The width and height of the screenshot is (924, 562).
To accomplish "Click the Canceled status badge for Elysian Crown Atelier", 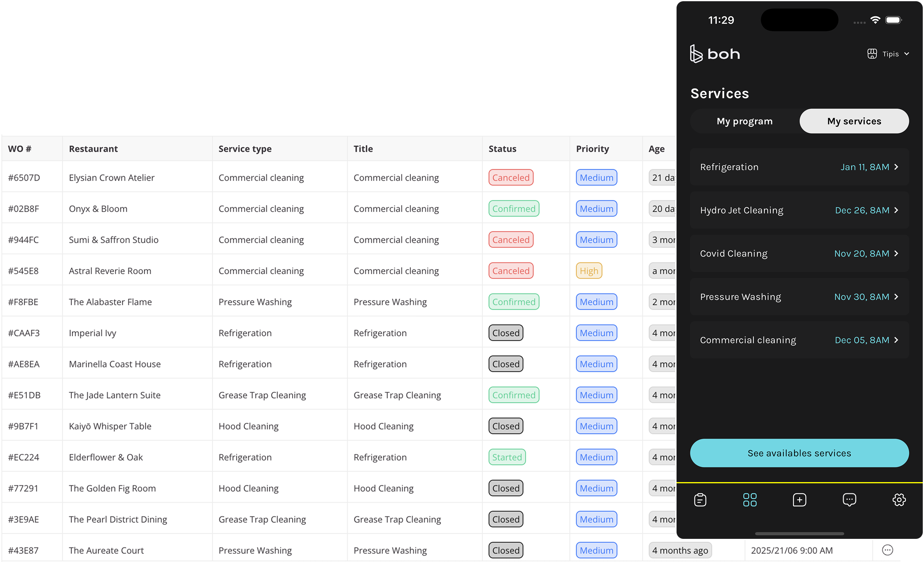I will [511, 177].
